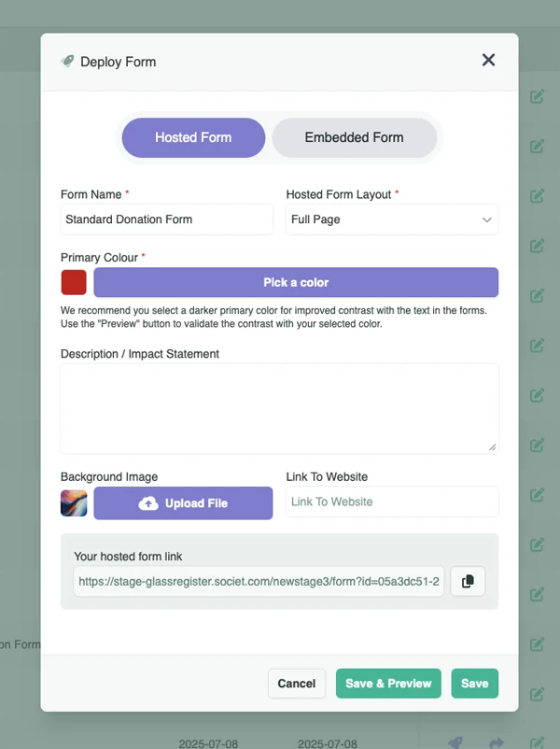Click the rocket deploy icon in the 2025-07-08 row
The image size is (560, 749).
pyautogui.click(x=455, y=742)
